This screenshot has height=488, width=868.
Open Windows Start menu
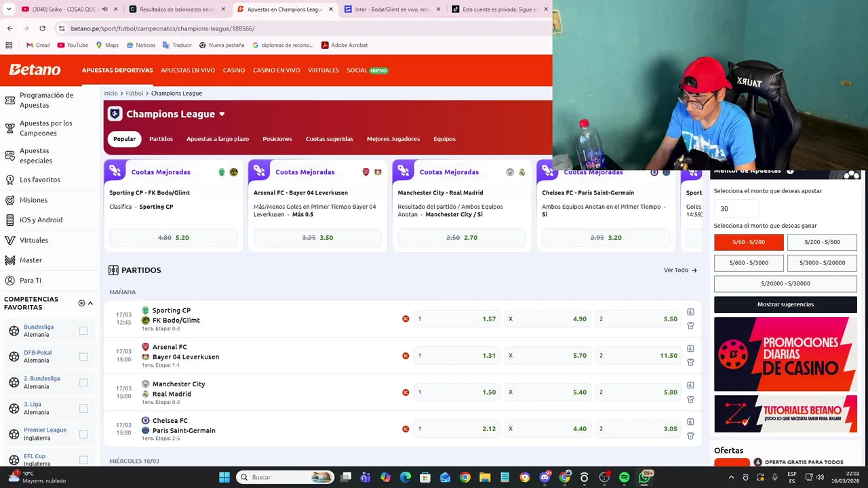point(224,477)
